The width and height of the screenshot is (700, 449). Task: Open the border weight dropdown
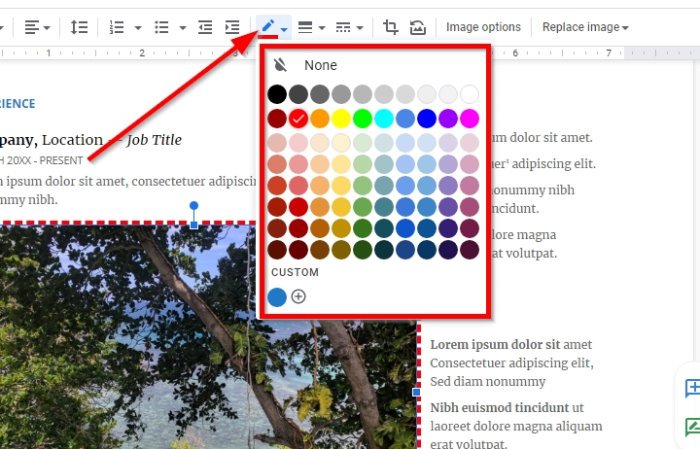click(x=311, y=27)
